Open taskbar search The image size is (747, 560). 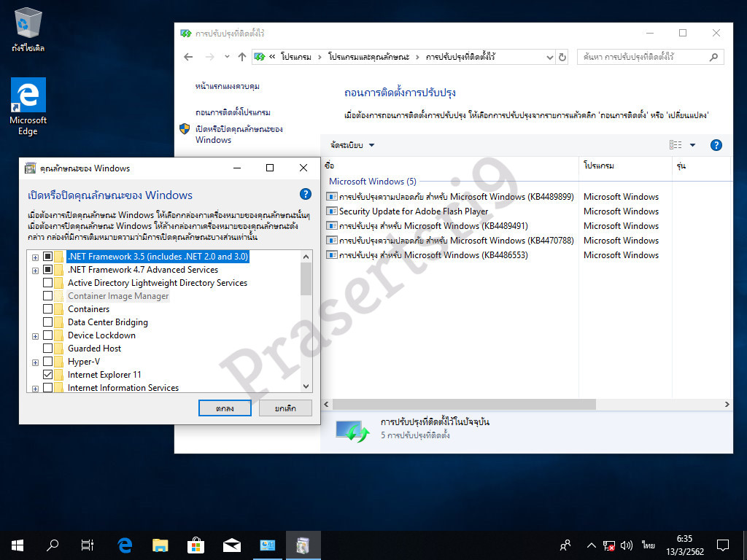point(53,545)
